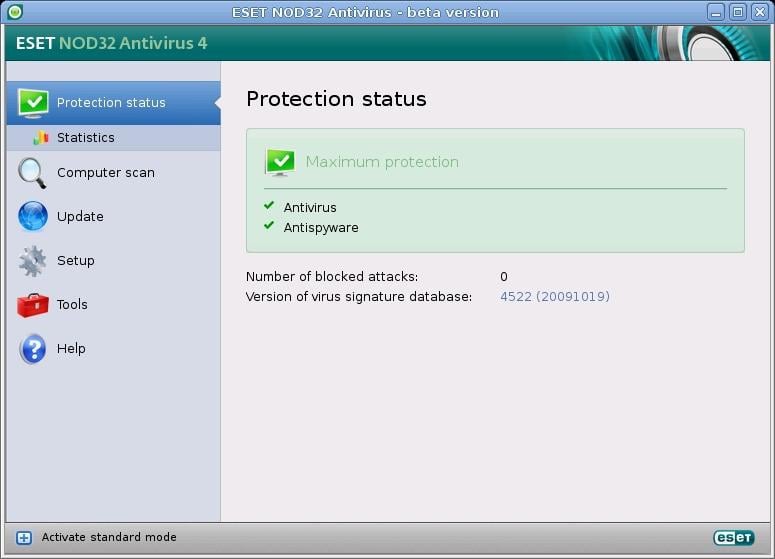Click Version of virus signature database label
Screen dimensions: 775x559
pos(359,297)
